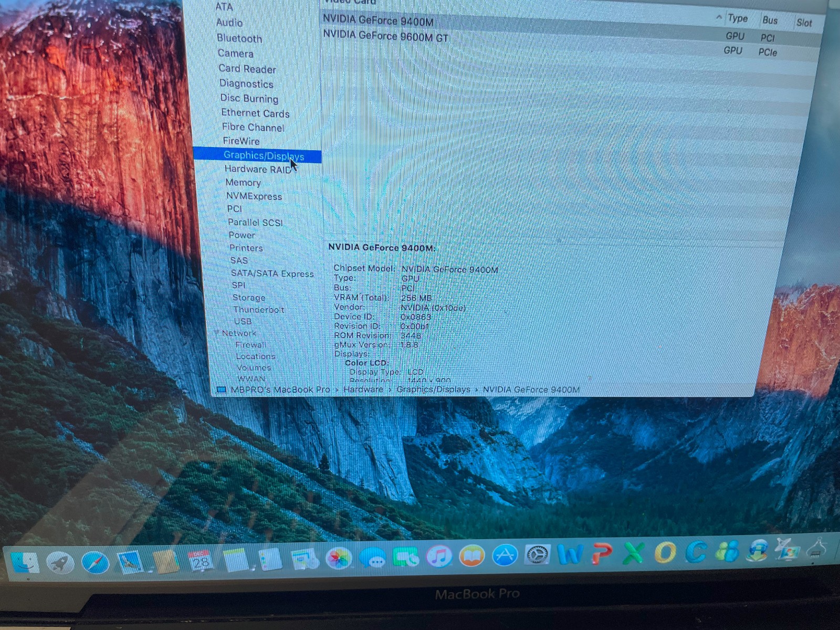Screen dimensions: 840x630
Task: Select Fibre Channel in the sidebar
Action: point(253,128)
